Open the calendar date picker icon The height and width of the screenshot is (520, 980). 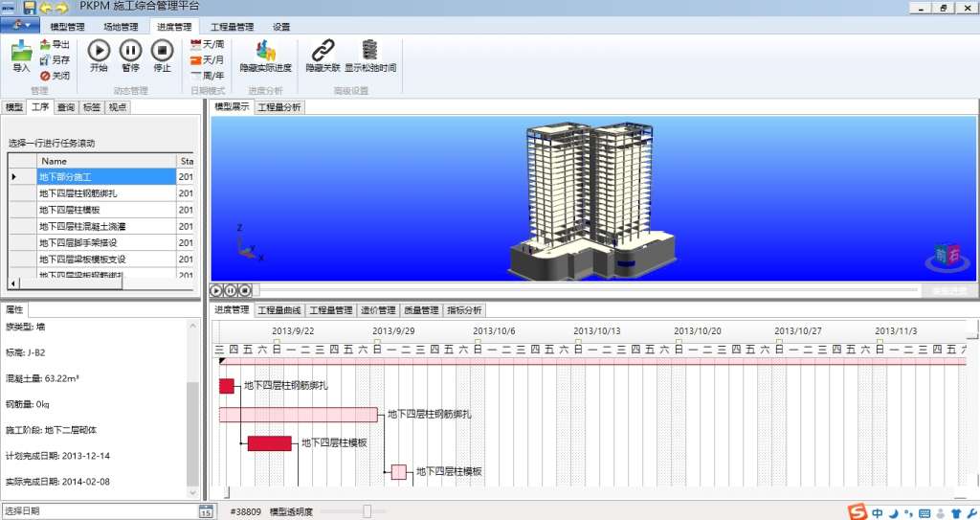point(207,511)
